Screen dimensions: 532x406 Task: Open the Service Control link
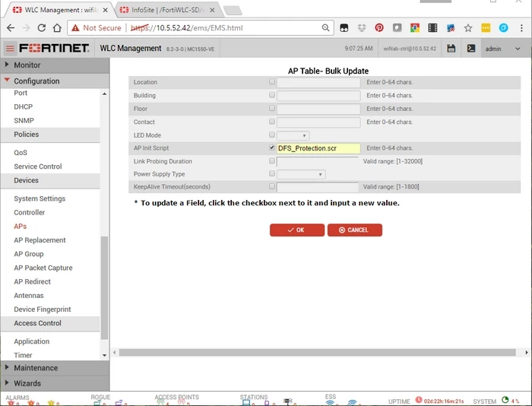coord(38,167)
